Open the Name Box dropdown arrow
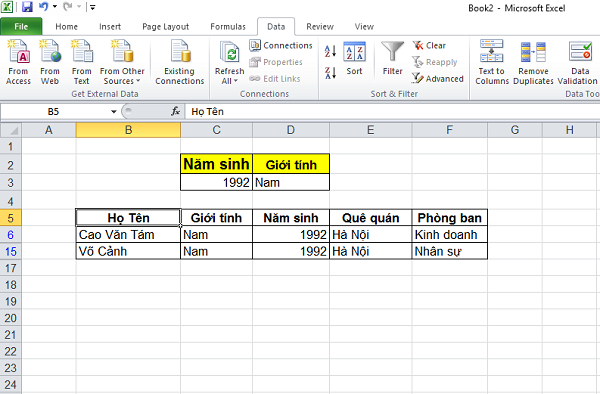600x394 pixels. click(x=114, y=112)
